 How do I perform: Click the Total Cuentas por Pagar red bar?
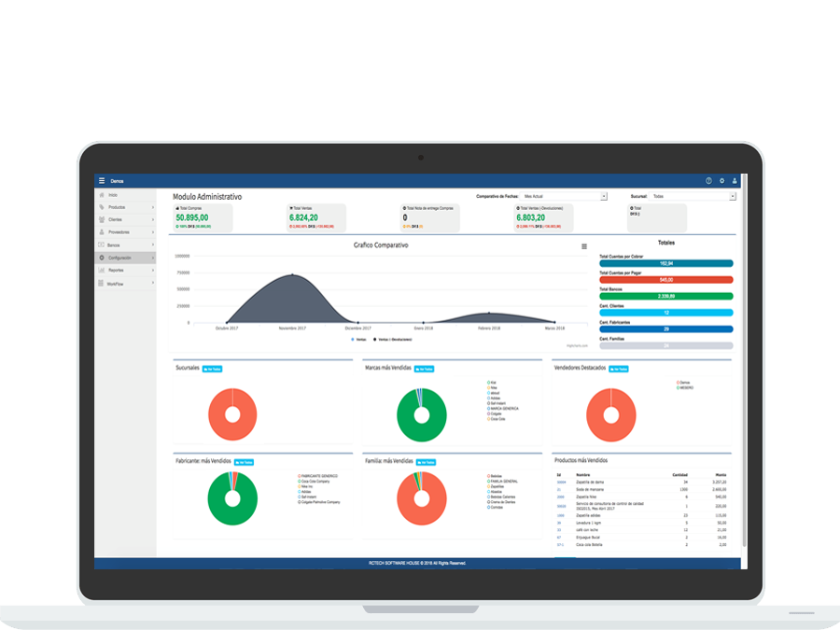pyautogui.click(x=665, y=279)
